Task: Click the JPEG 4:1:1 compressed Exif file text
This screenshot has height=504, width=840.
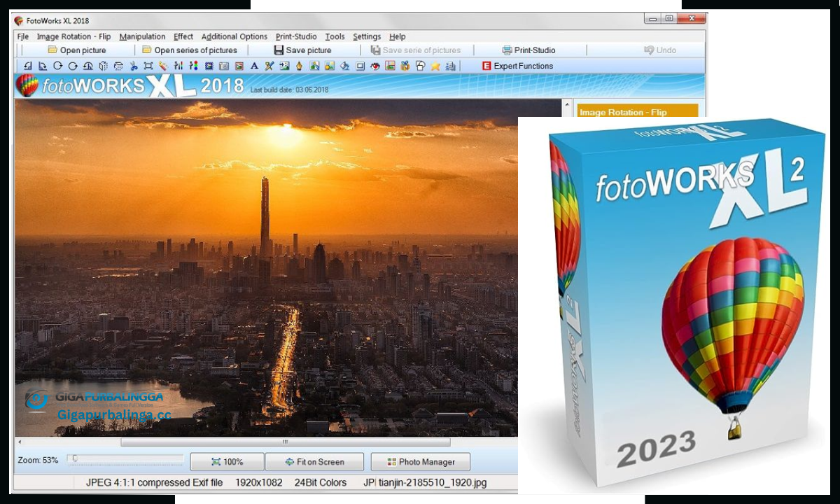Action: click(154, 482)
